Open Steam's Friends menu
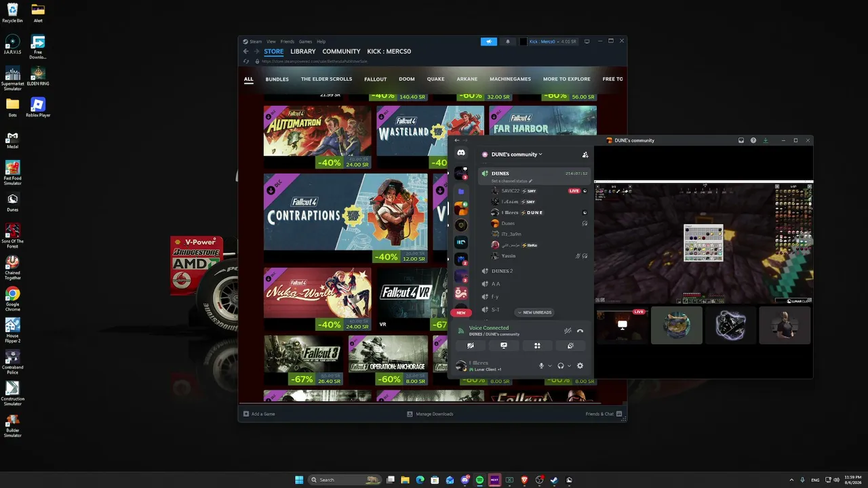 pyautogui.click(x=288, y=41)
